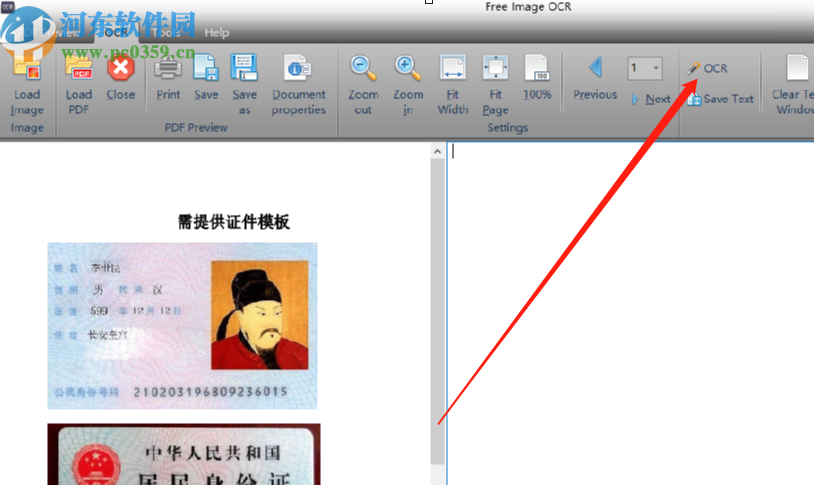
Task: Clear Text Window
Action: pos(793,85)
